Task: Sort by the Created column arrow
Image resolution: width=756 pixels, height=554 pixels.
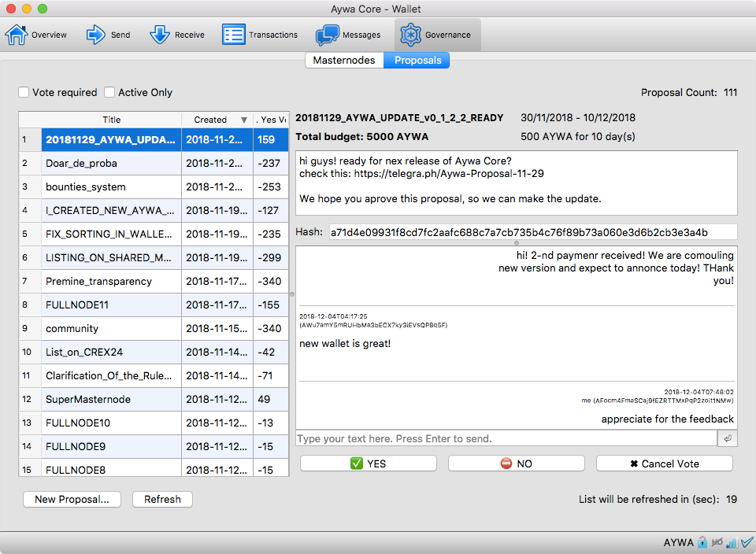Action: click(x=244, y=120)
